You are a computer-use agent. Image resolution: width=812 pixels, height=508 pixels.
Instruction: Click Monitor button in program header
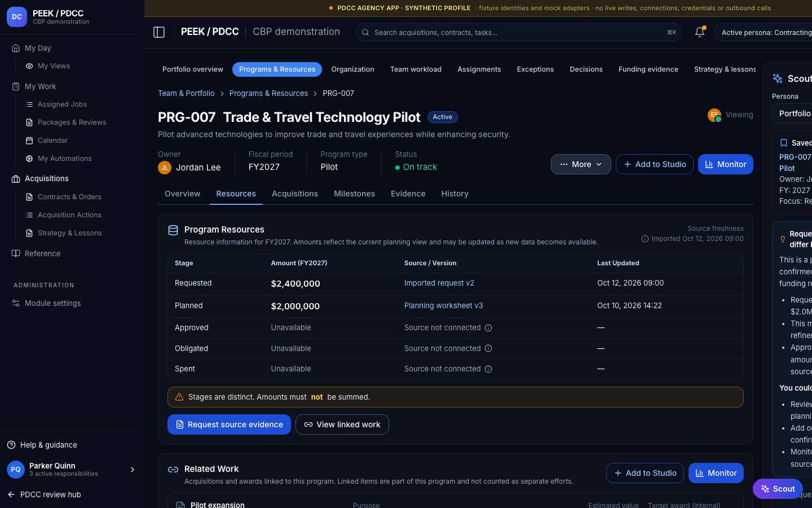pos(725,164)
